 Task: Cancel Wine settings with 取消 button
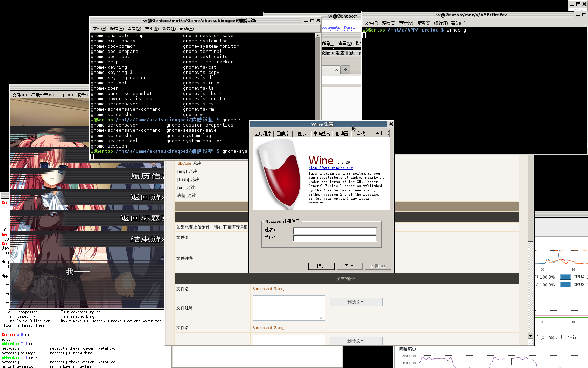349,266
